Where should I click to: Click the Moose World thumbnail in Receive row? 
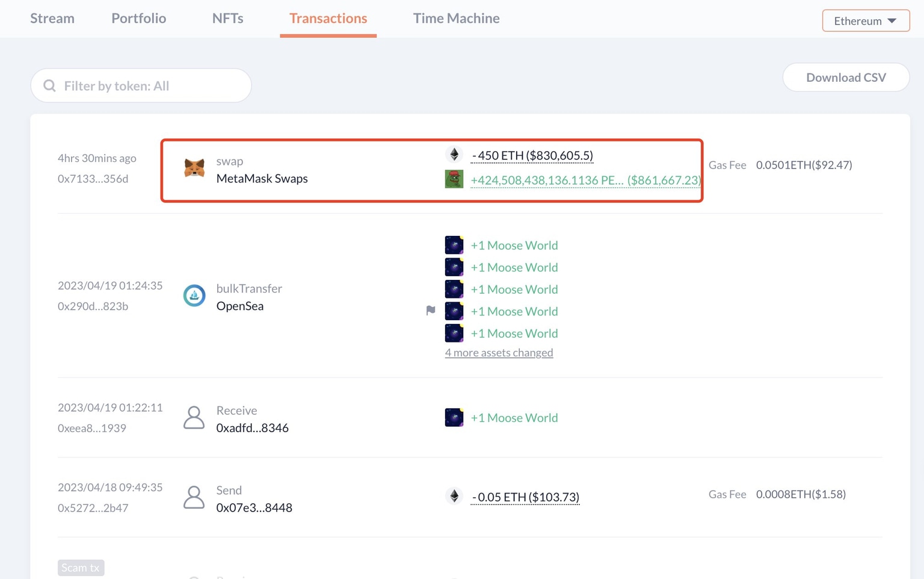454,418
